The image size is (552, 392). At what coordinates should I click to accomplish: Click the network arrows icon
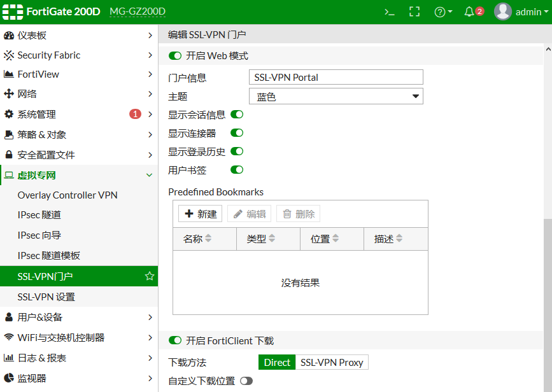8,94
